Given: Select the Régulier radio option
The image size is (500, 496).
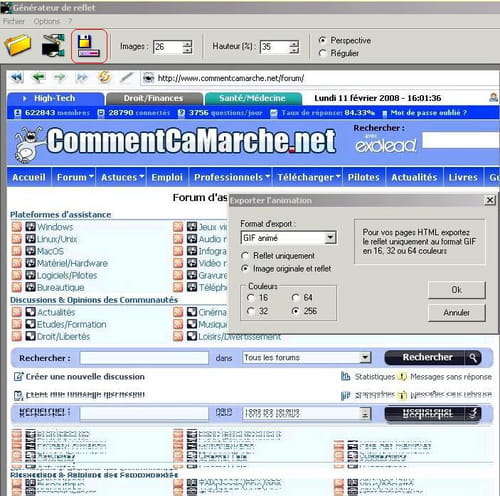Looking at the screenshot, I should [x=322, y=53].
